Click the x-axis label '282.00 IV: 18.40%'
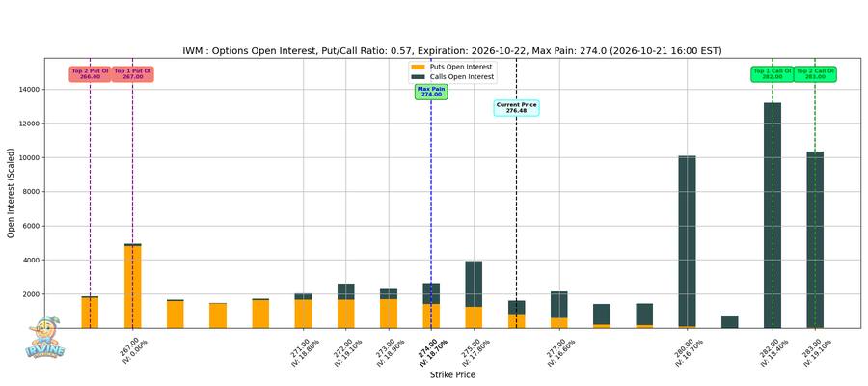This screenshot has height=386, width=868. tap(773, 352)
